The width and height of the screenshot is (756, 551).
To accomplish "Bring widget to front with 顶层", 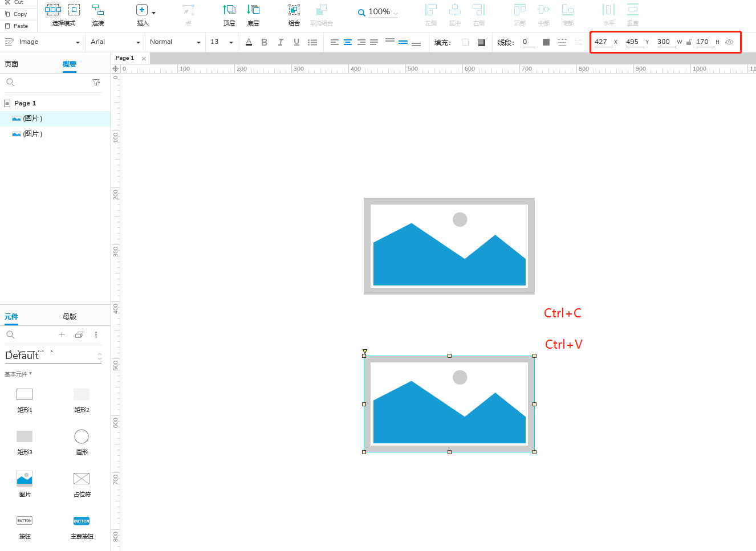I will click(229, 10).
